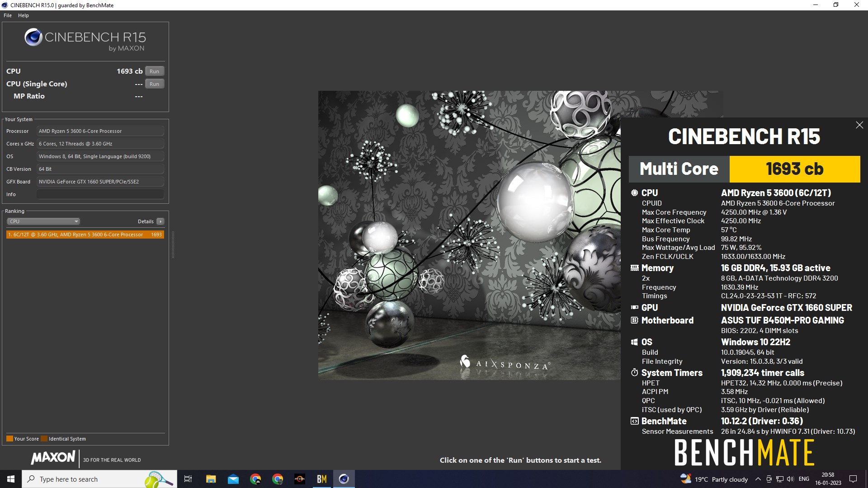The image size is (868, 488).
Task: Open Task View from taskbar
Action: click(x=188, y=479)
